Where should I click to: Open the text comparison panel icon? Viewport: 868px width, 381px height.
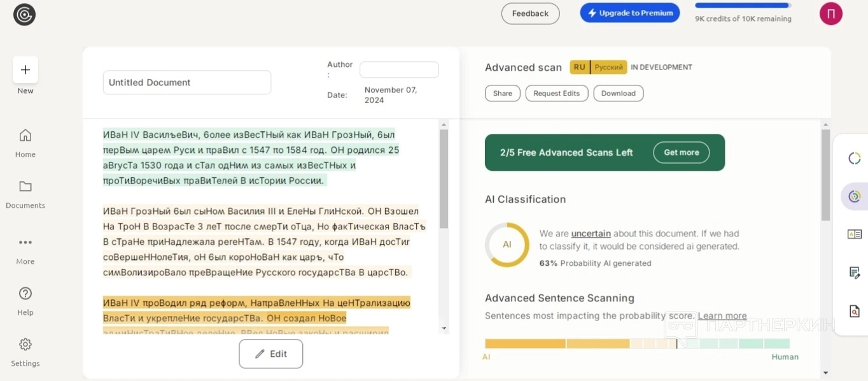[x=854, y=234]
